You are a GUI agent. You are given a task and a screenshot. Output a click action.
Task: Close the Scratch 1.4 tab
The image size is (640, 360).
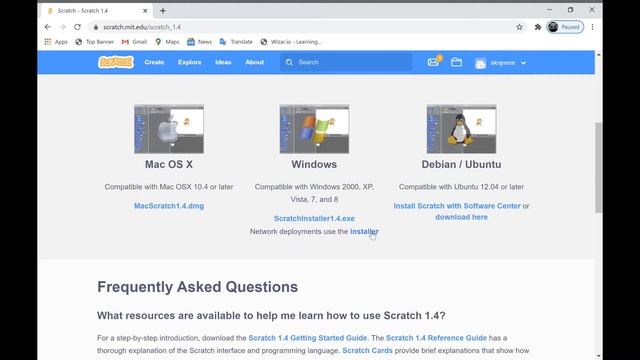(145, 11)
